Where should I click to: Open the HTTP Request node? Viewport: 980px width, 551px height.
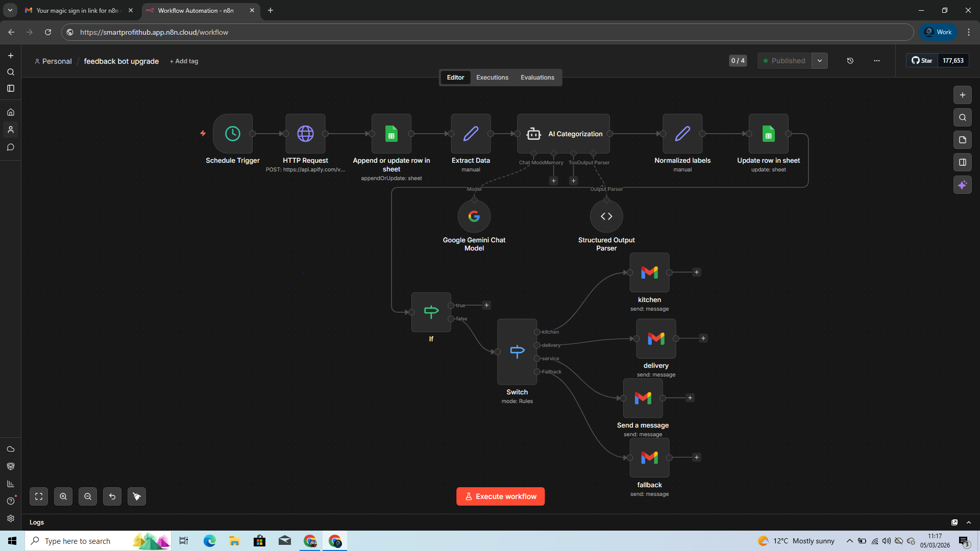(305, 134)
